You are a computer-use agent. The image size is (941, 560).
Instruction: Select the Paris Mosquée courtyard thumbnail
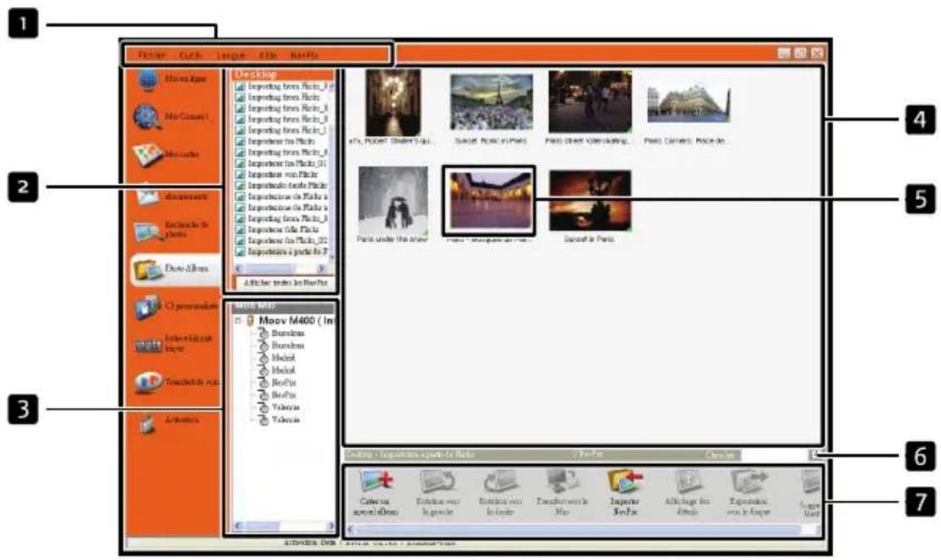490,200
